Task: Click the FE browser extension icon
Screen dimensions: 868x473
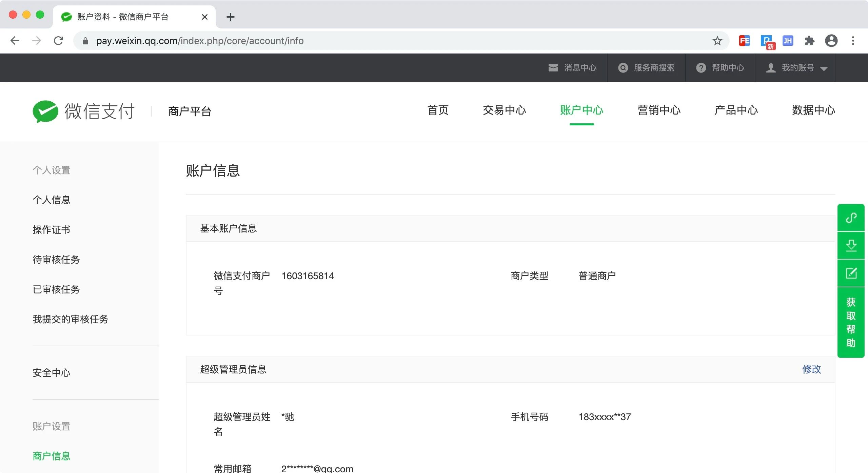Action: [744, 41]
